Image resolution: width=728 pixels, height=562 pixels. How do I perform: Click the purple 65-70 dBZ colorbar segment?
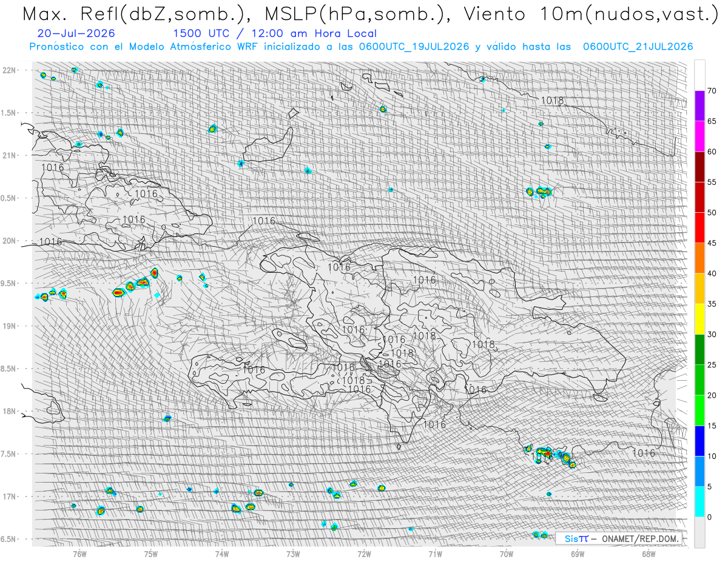pyautogui.click(x=700, y=106)
